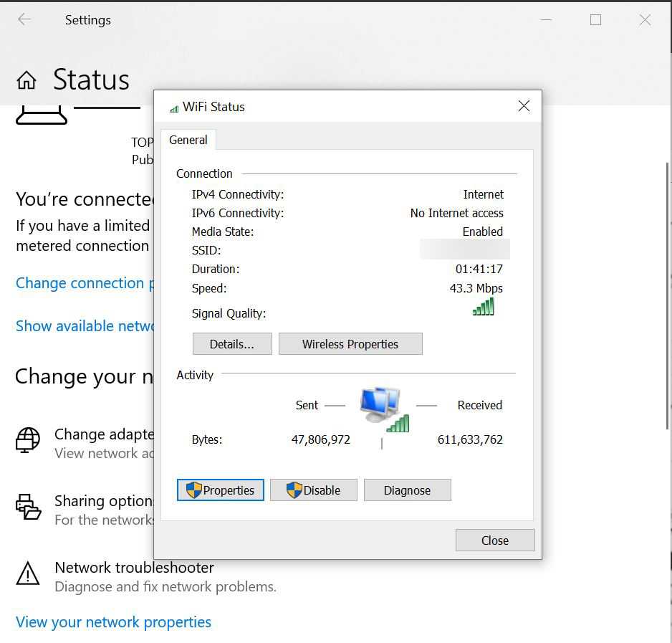Open the Details... button
Screen dimensions: 672x643
[x=232, y=344]
